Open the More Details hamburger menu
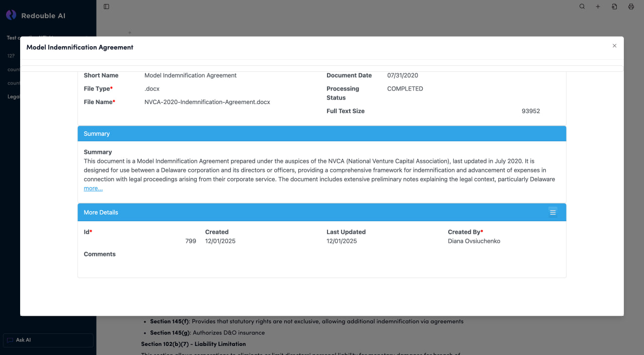644x355 pixels. point(552,212)
